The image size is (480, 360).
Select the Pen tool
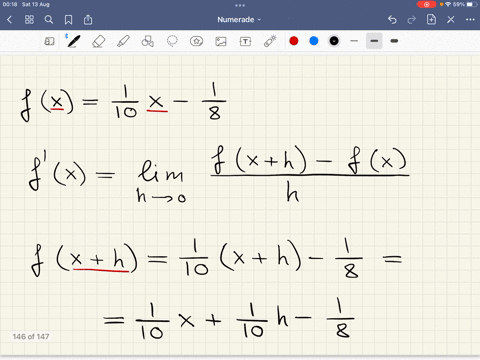(73, 41)
